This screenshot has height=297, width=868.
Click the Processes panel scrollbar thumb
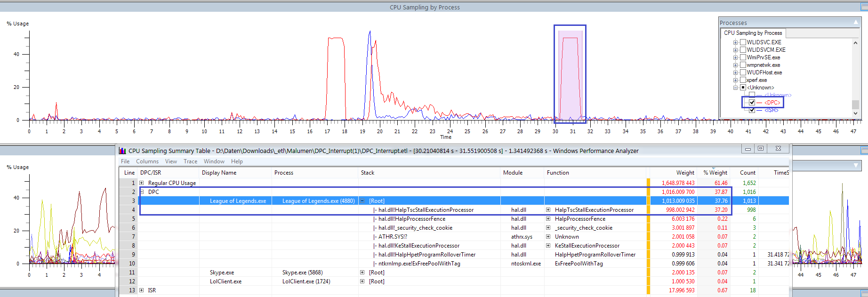point(855,104)
